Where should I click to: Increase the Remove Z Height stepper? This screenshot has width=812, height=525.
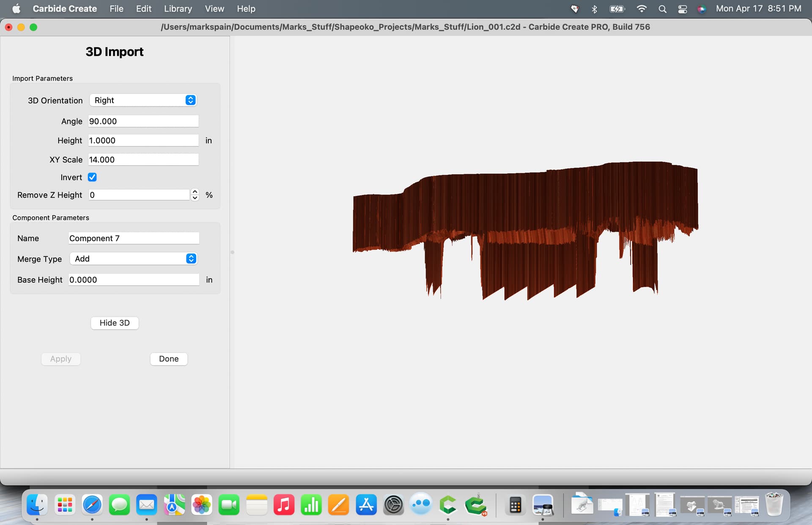point(195,192)
